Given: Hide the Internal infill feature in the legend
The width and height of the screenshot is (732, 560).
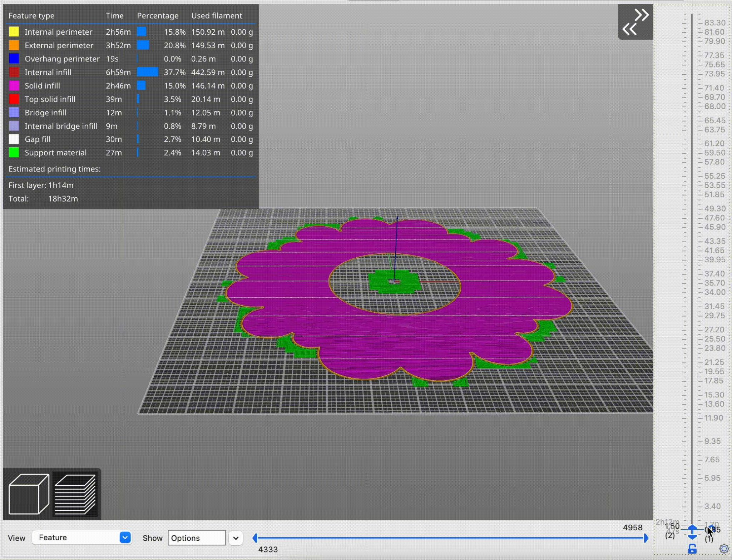Looking at the screenshot, I should pyautogui.click(x=48, y=72).
